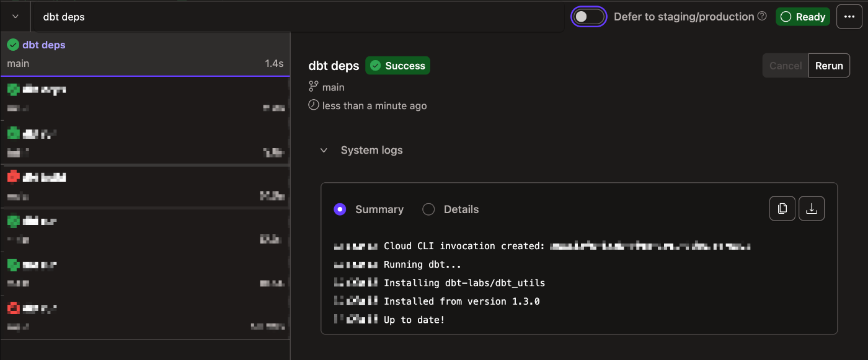Select the Details radio button

pyautogui.click(x=428, y=209)
